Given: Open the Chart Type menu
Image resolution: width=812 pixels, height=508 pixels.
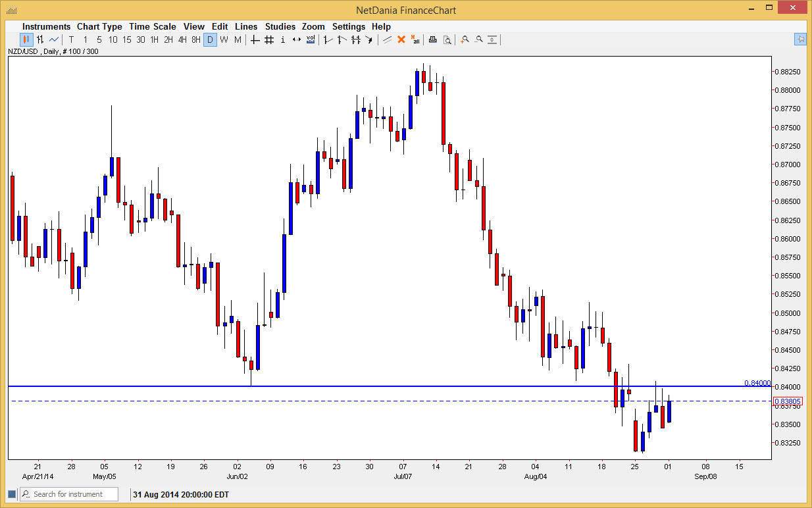Looking at the screenshot, I should click(99, 26).
